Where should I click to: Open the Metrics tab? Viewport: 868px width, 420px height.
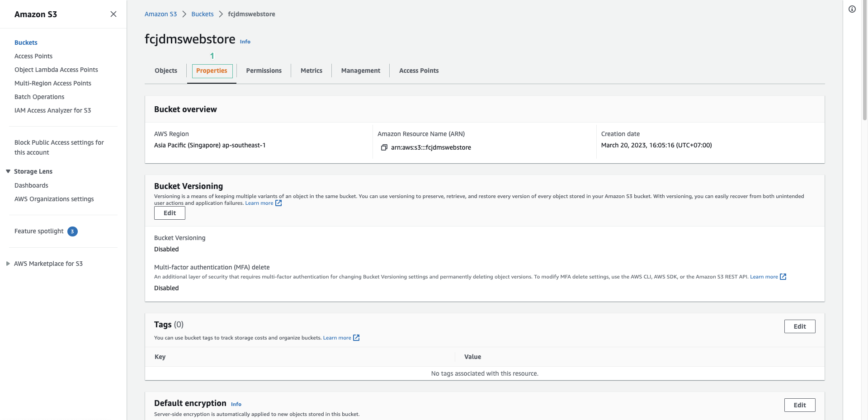[311, 71]
